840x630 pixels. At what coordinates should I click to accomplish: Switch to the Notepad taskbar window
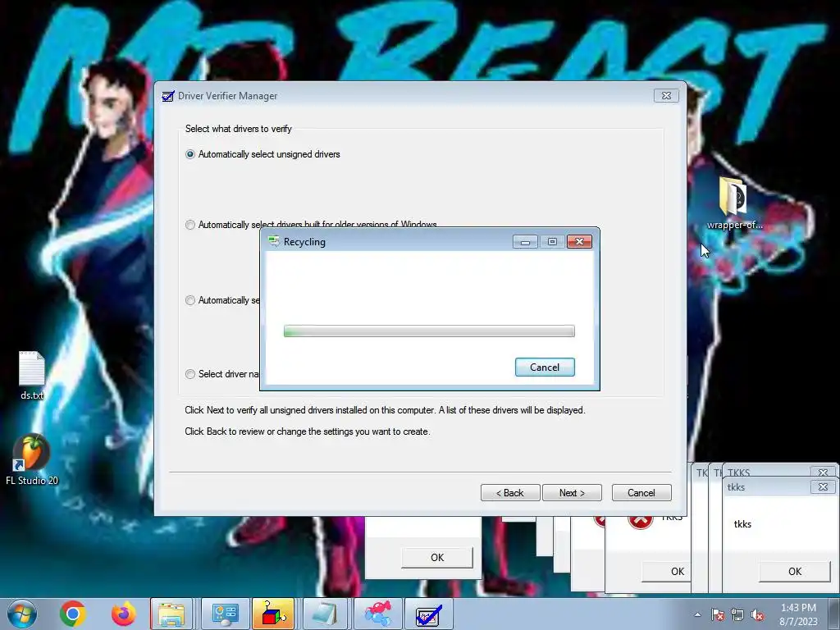click(x=326, y=614)
